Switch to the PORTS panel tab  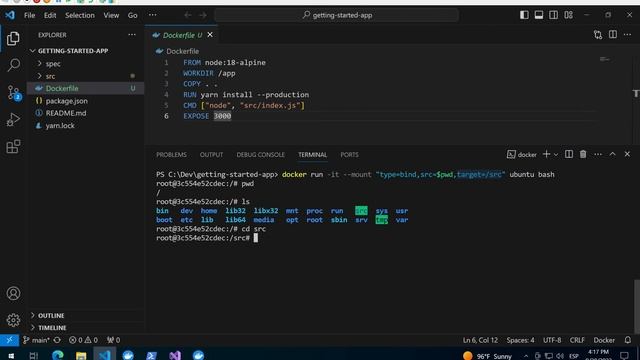click(349, 155)
